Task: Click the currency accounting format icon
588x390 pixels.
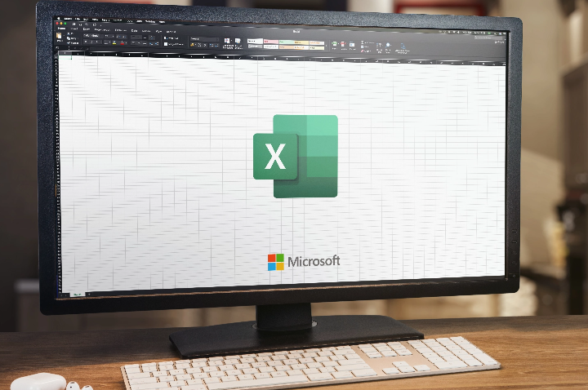Action: 192,45
